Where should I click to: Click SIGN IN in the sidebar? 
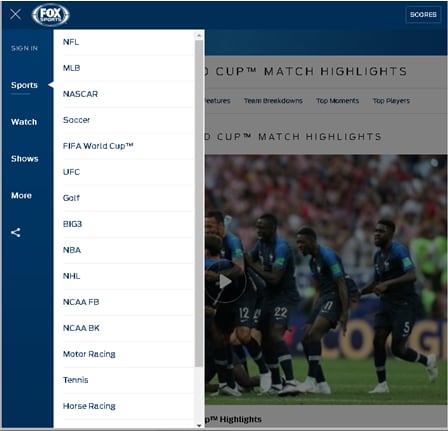(x=24, y=48)
